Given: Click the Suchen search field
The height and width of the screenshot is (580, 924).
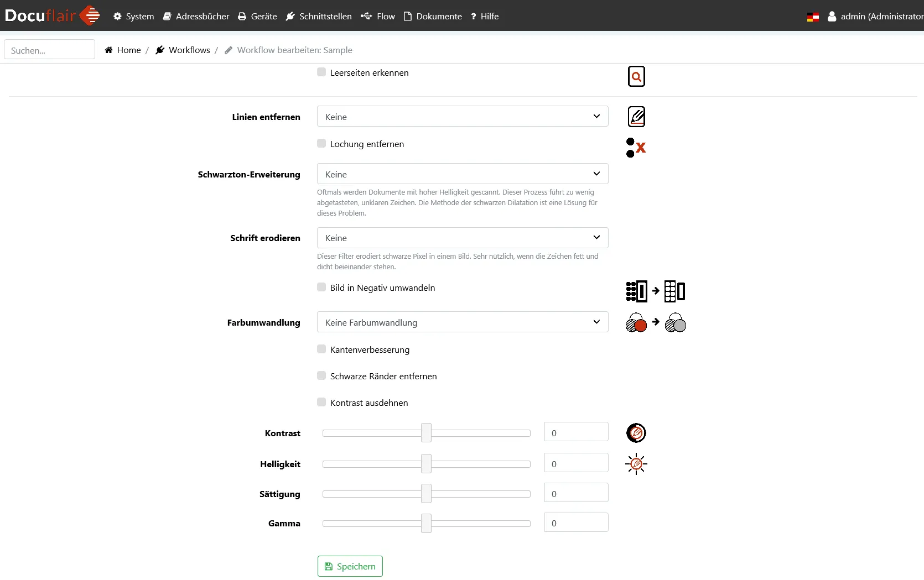Looking at the screenshot, I should click(50, 50).
